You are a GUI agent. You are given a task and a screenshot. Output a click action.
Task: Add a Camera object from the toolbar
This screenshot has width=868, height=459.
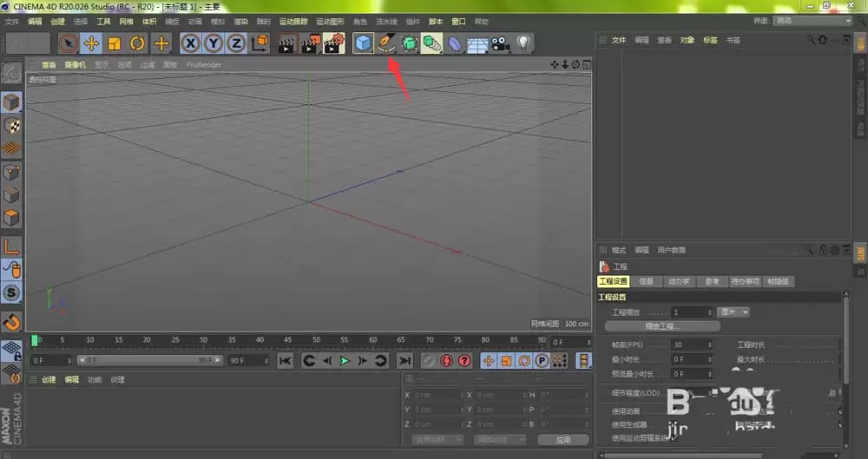click(499, 43)
